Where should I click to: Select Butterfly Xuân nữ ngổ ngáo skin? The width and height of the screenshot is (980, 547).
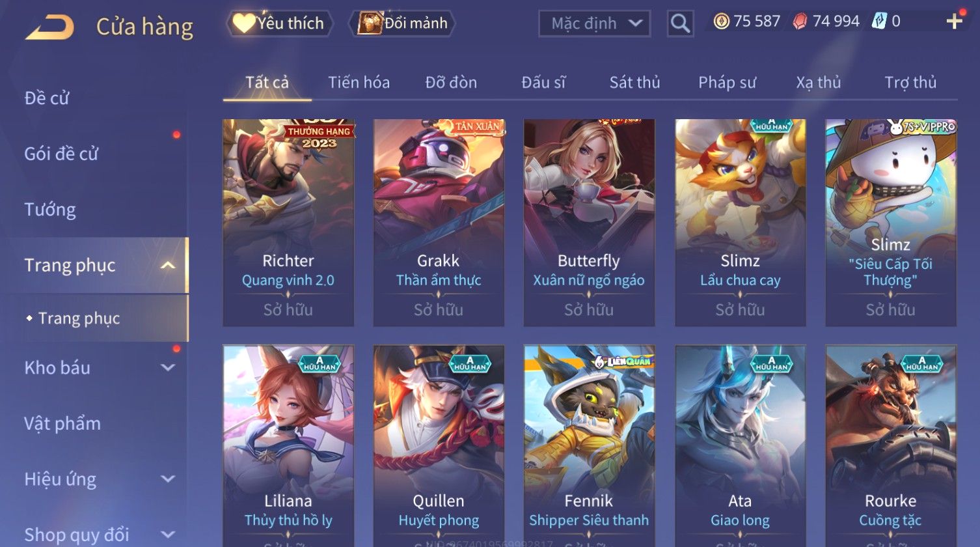coord(589,222)
